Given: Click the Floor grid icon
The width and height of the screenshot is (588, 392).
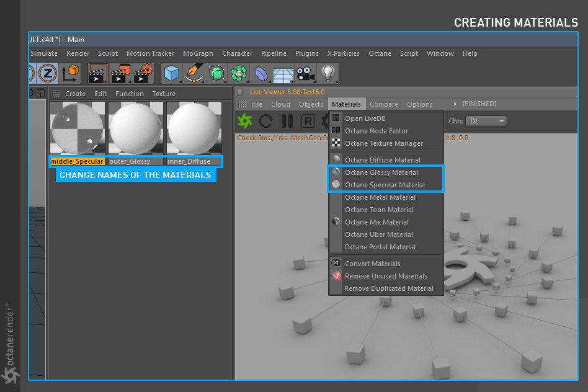Looking at the screenshot, I should (283, 74).
